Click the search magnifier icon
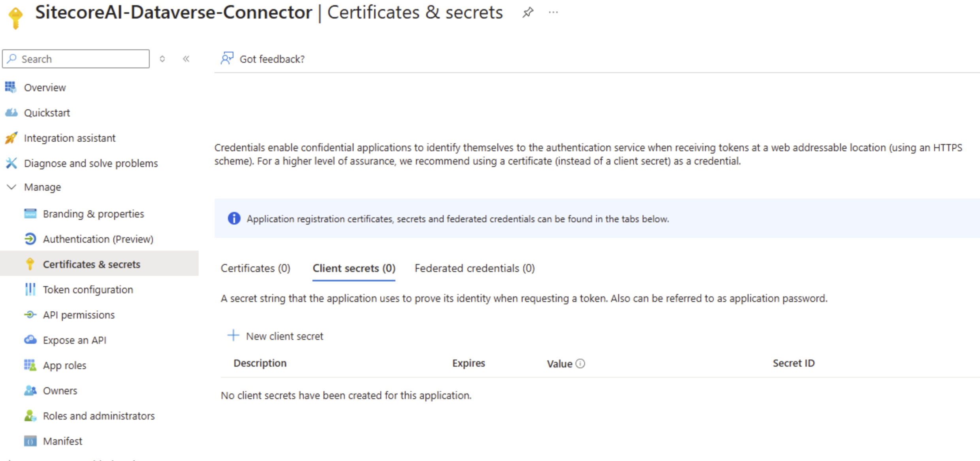This screenshot has width=980, height=461. (x=12, y=59)
